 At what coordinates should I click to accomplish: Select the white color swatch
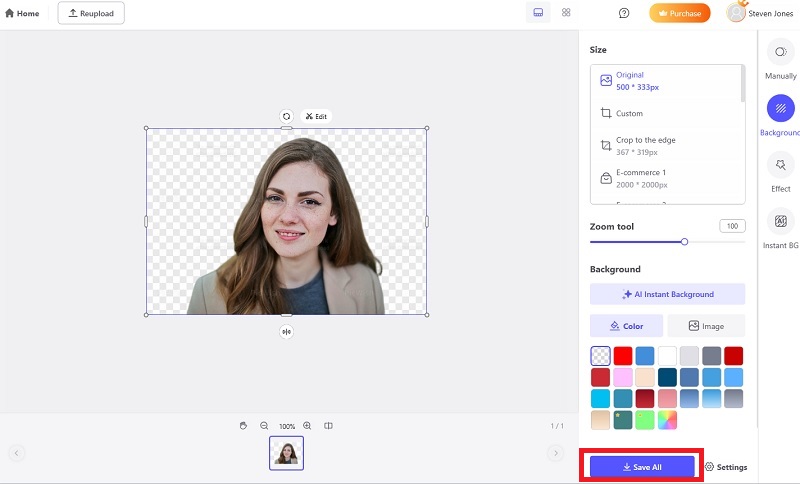(667, 356)
